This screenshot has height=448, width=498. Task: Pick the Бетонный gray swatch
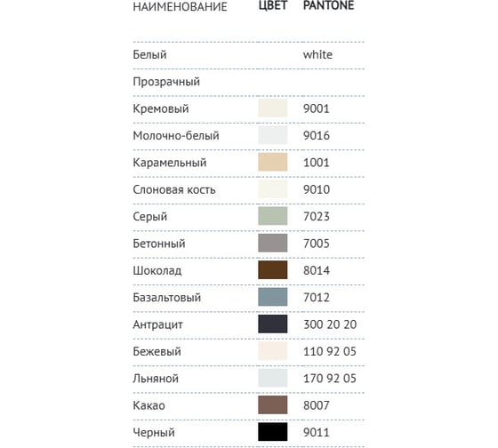pyautogui.click(x=272, y=244)
